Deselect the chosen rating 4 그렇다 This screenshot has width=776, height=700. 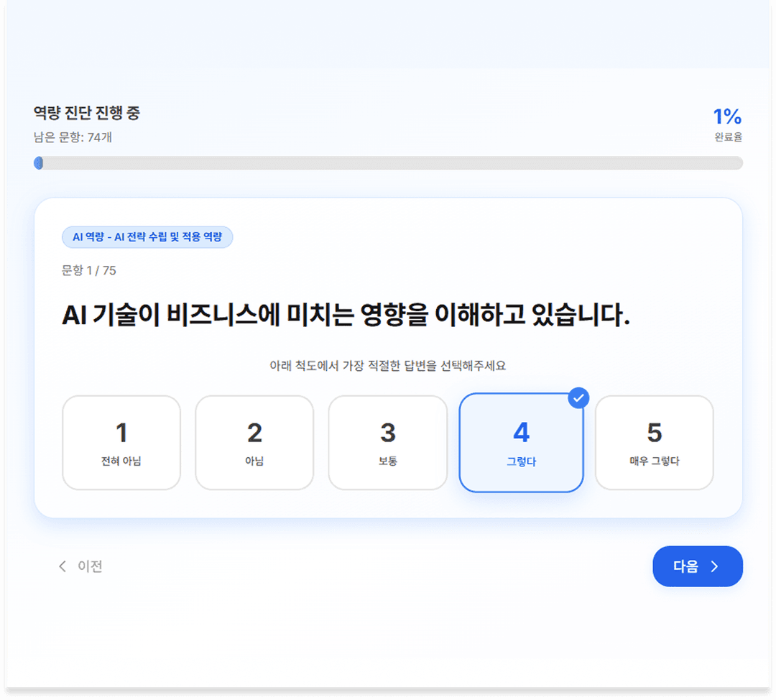click(x=521, y=442)
